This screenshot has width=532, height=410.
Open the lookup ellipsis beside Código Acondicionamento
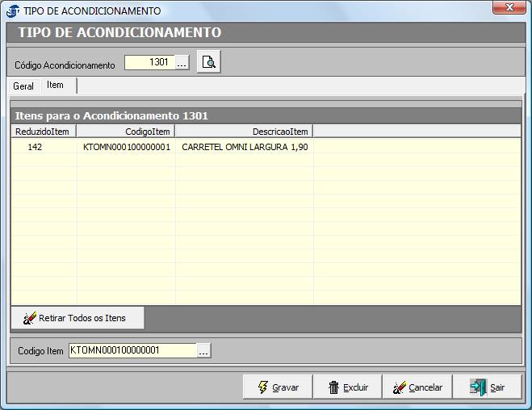click(x=182, y=63)
